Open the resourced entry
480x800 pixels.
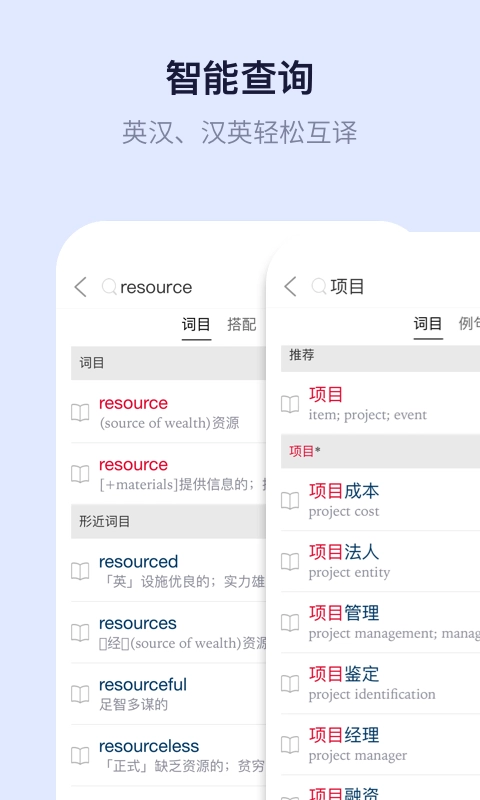(168, 571)
